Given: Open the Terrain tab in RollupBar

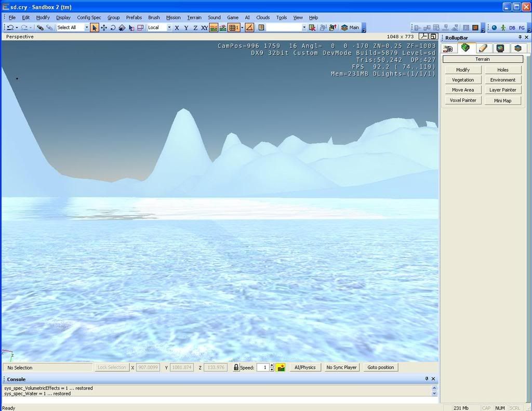Looking at the screenshot, I should pos(465,48).
